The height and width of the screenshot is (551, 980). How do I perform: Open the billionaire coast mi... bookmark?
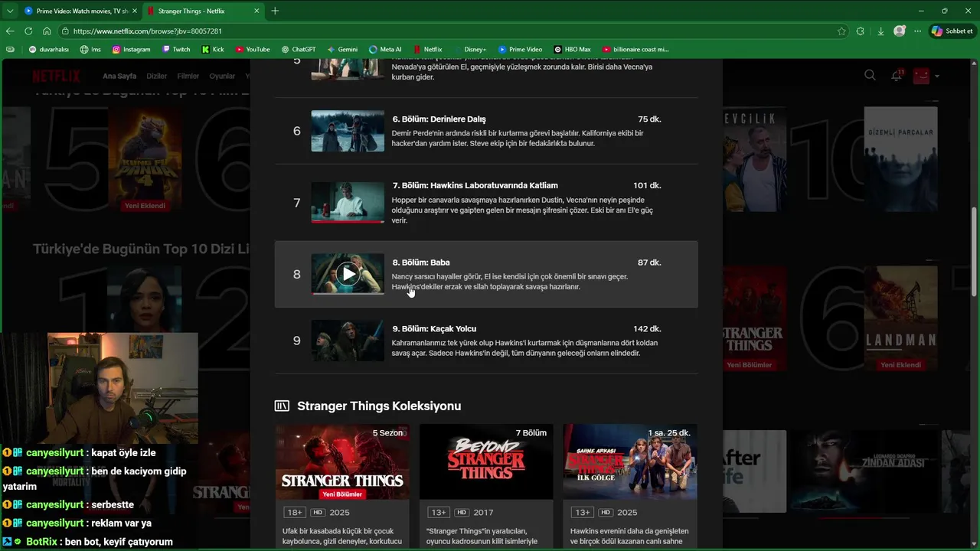point(635,49)
